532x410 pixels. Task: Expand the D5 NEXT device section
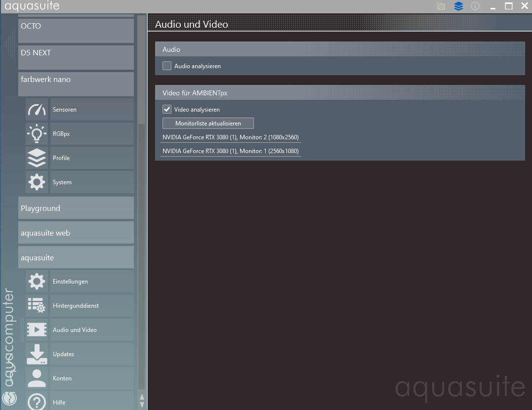click(x=76, y=57)
